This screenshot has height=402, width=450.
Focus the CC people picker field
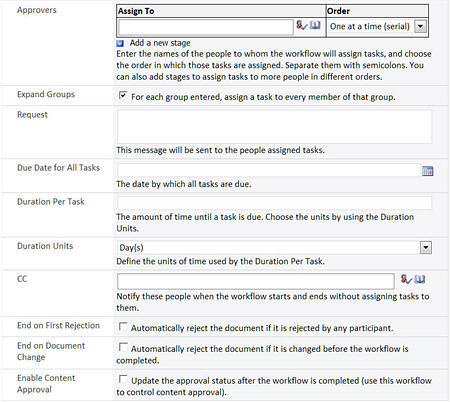[256, 281]
